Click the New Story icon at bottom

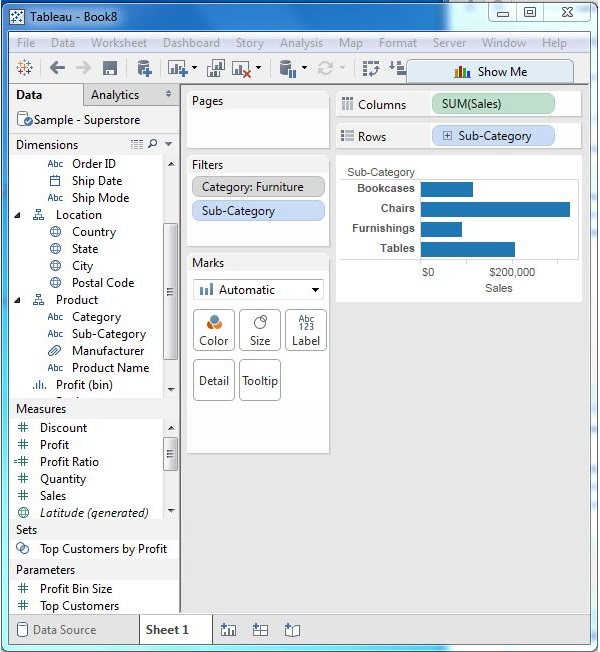(292, 630)
